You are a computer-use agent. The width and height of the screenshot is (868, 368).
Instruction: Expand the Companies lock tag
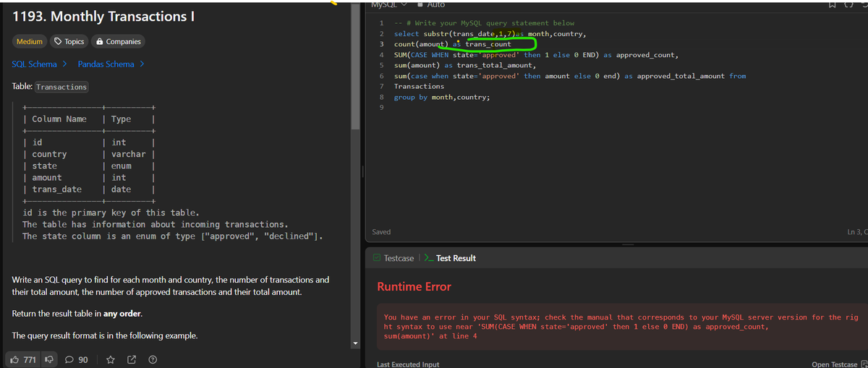point(119,42)
